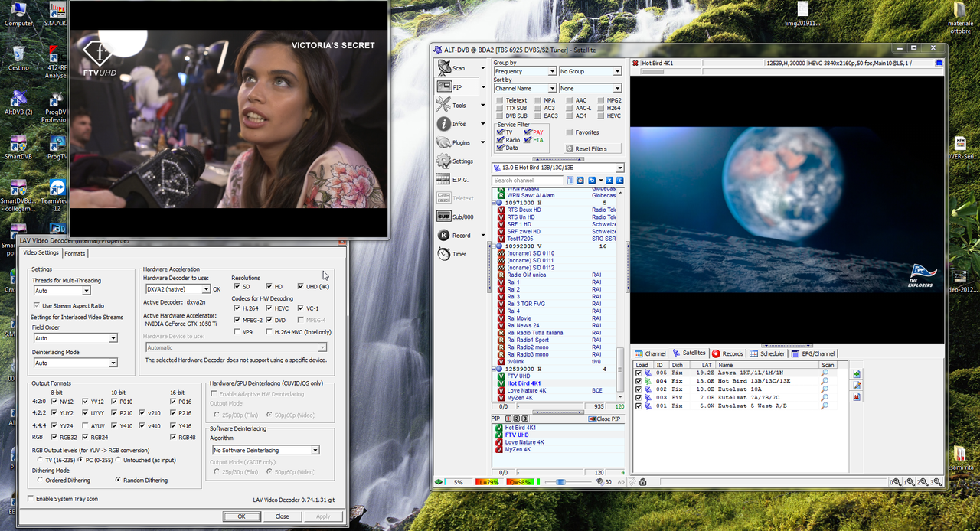This screenshot has width=980, height=531.
Task: Click scan magnifier for Eutelsat 5 West A/B
Action: coord(825,406)
